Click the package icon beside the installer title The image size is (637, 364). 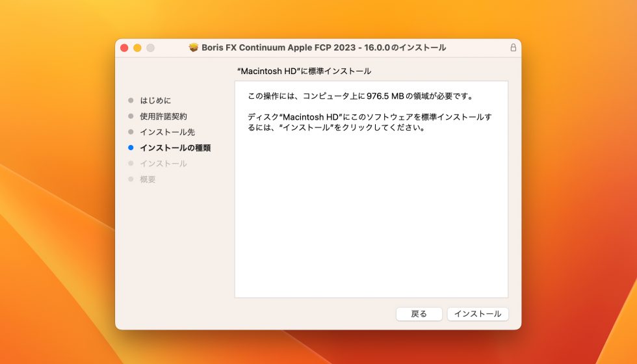click(194, 47)
